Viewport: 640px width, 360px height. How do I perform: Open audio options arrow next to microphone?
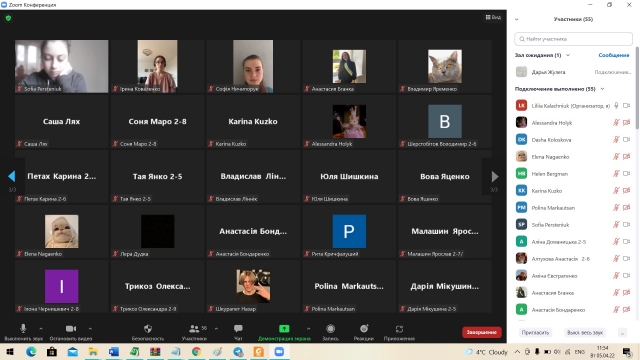pyautogui.click(x=41, y=329)
